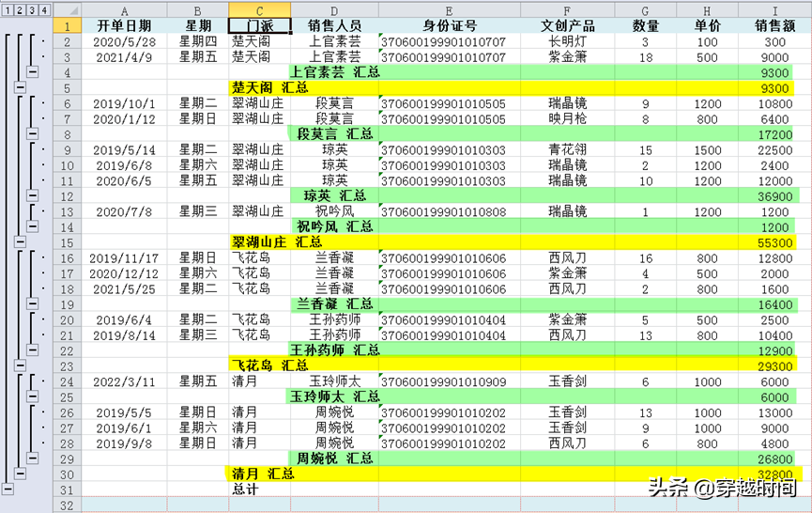Select the 飞花岛 汇总 cell
This screenshot has height=513, width=812.
point(259,365)
